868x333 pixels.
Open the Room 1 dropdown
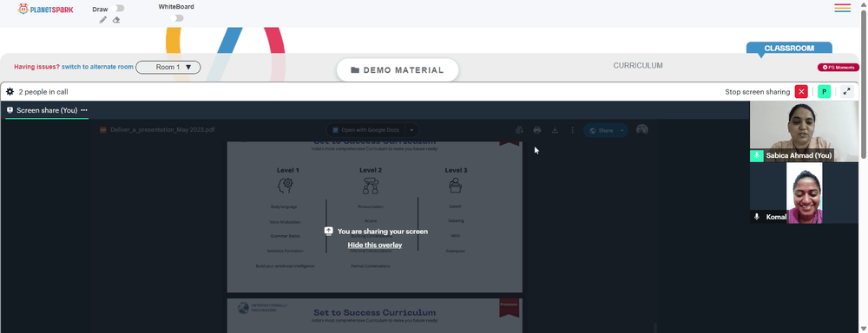pos(168,68)
